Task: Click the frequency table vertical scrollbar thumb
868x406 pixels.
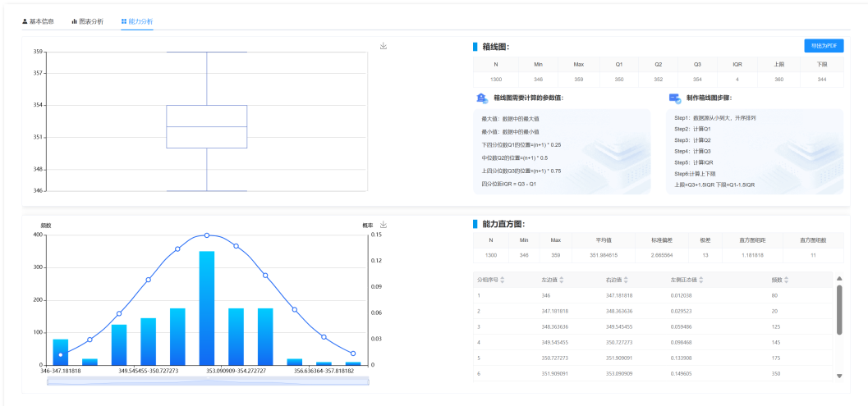Action: click(x=839, y=310)
